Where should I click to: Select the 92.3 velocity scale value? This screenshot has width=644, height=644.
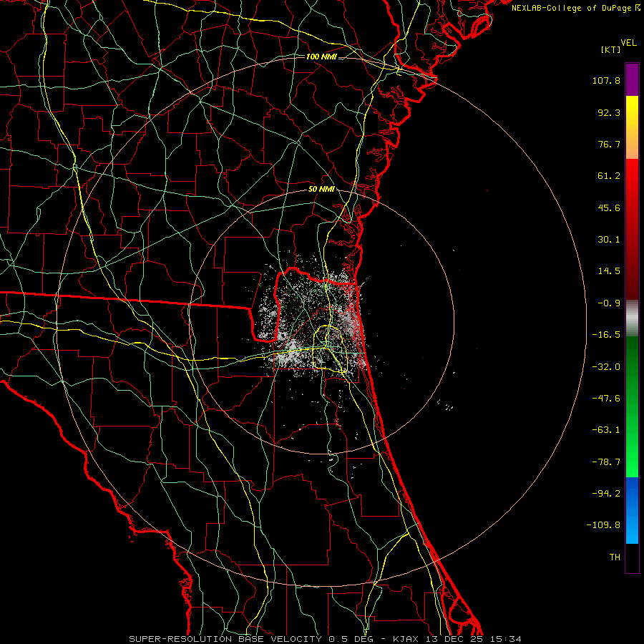(x=609, y=112)
